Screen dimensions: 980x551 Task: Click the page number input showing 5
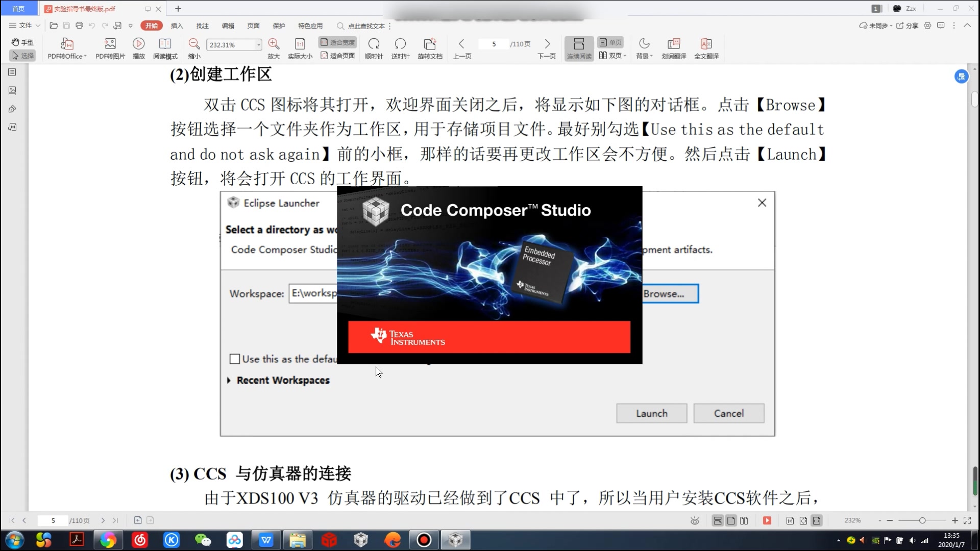(494, 44)
